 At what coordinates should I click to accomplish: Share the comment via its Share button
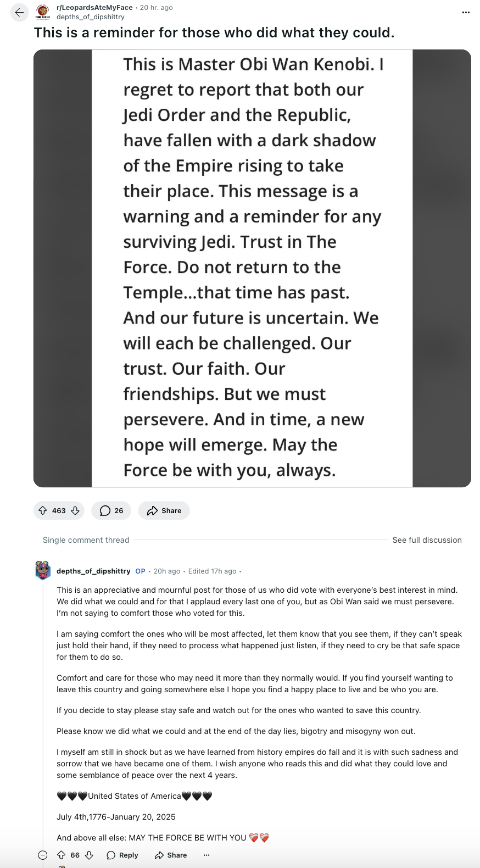pyautogui.click(x=171, y=855)
